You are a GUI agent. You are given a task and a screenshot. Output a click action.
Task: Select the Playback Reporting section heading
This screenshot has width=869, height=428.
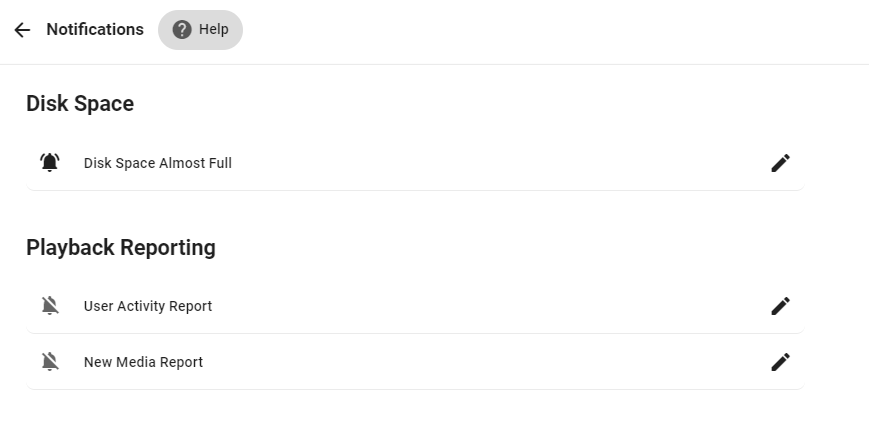[x=121, y=247]
